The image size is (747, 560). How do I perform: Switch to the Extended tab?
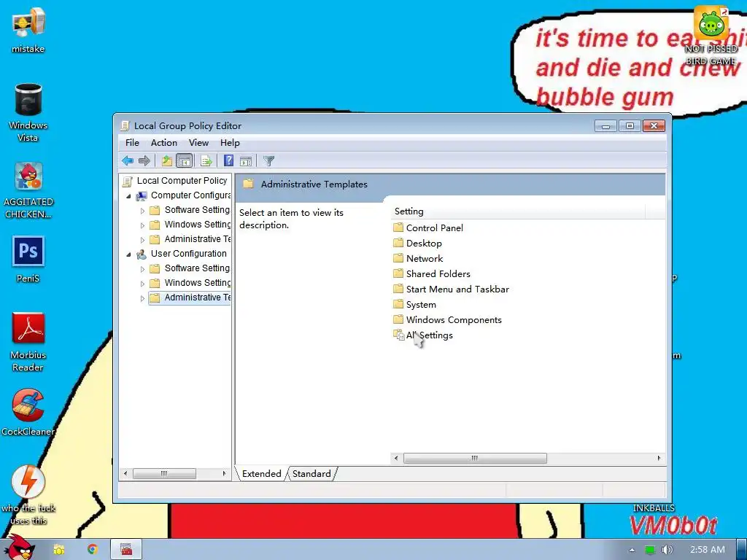[x=262, y=474]
